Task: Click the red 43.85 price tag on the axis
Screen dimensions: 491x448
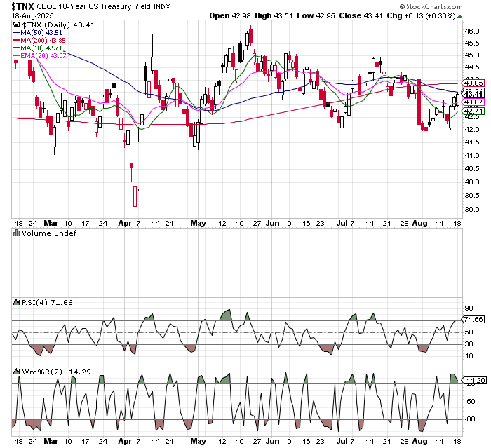Action: tap(473, 83)
